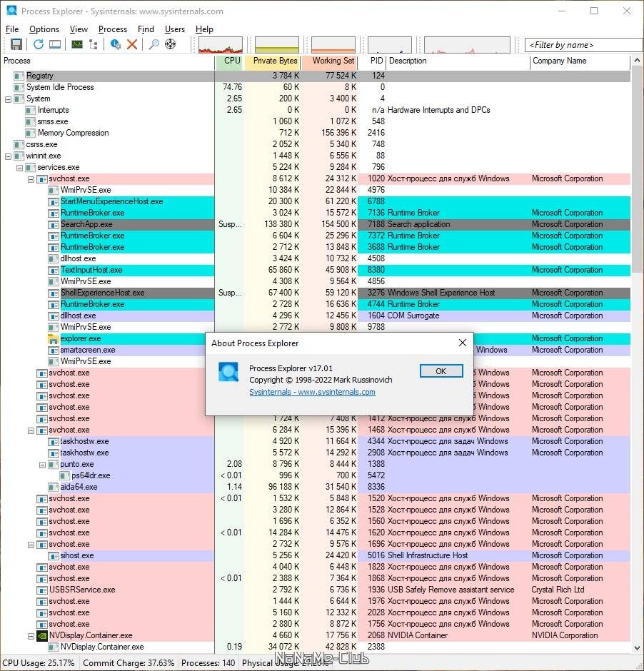Click OK in About Process Explorer
The image size is (644, 671).
(x=441, y=371)
